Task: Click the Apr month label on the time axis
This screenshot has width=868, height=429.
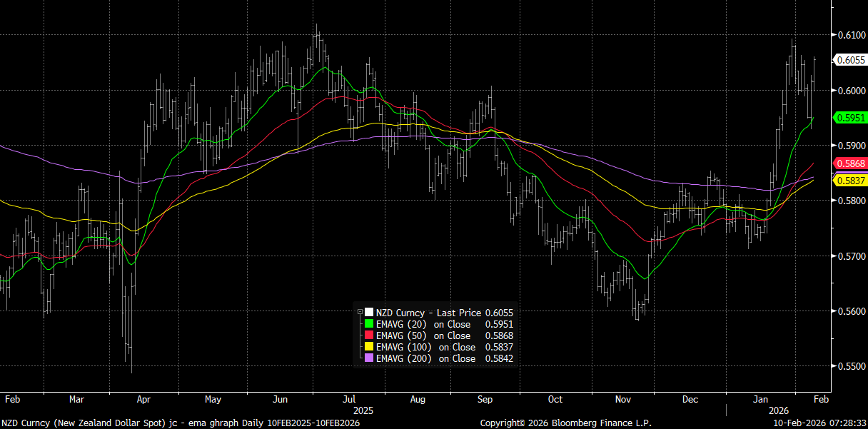Action: (143, 400)
